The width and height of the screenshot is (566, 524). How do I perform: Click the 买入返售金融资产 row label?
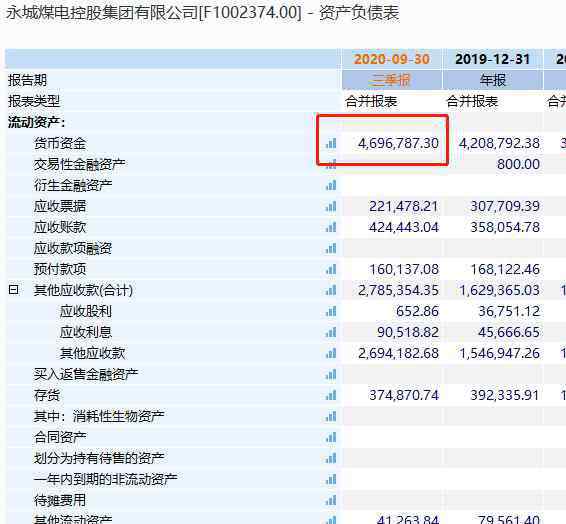coord(86,374)
